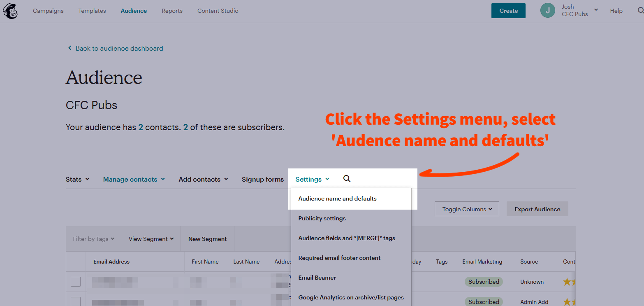Image resolution: width=644 pixels, height=306 pixels.
Task: Open the search magnifier beside Settings
Action: 347,178
